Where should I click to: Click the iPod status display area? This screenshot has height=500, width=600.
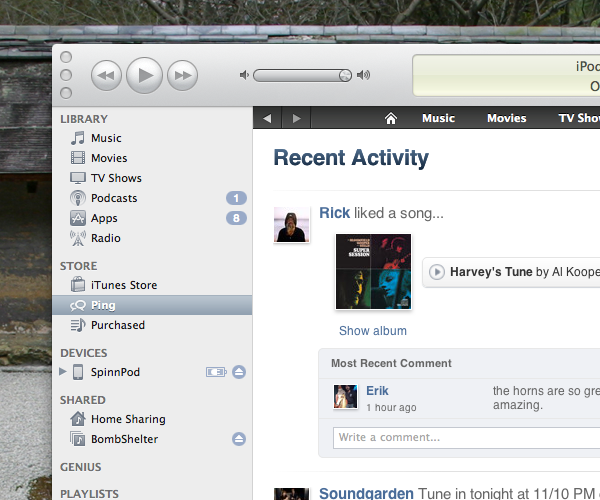tap(506, 75)
